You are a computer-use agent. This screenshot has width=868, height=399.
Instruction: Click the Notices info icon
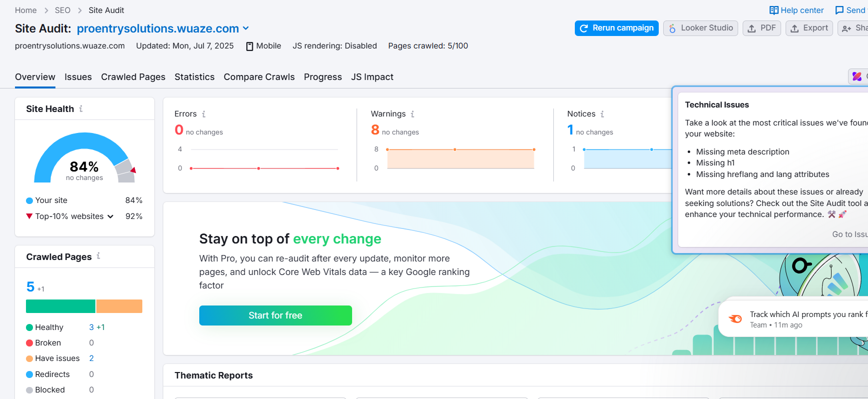pos(602,114)
